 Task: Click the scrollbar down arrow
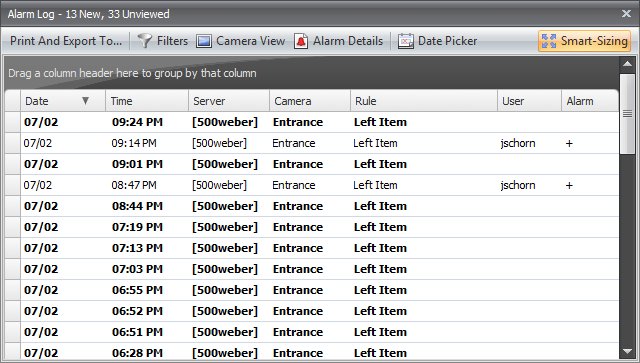[627, 352]
